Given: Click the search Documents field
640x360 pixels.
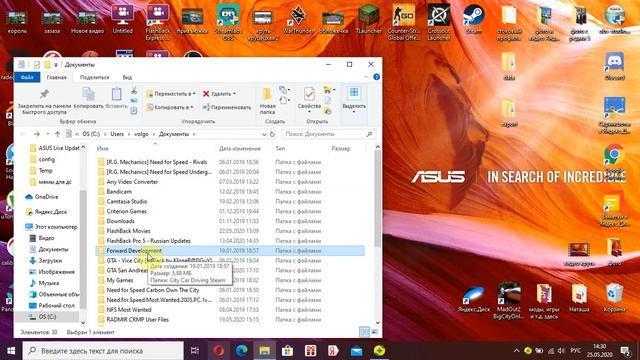Looking at the screenshot, I should (328, 134).
